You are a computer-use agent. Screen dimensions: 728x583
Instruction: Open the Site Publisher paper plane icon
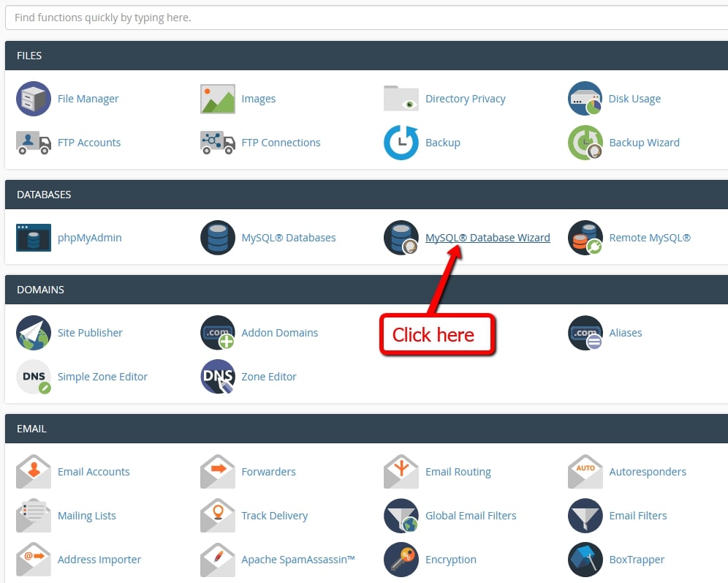[x=33, y=332]
